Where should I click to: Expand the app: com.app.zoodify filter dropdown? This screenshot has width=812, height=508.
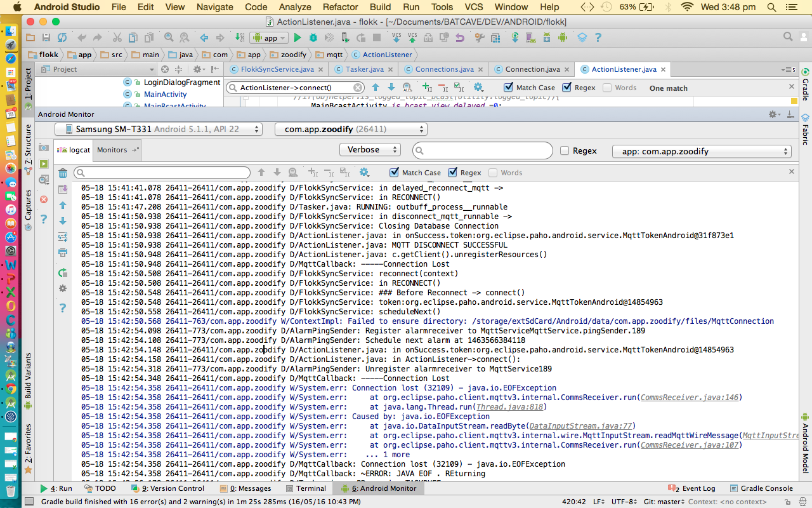click(702, 152)
